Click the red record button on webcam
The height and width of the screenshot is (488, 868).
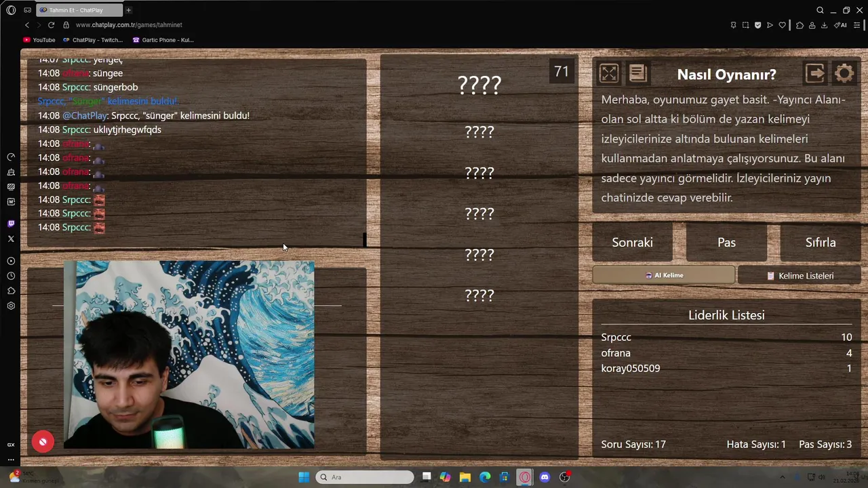(x=43, y=442)
